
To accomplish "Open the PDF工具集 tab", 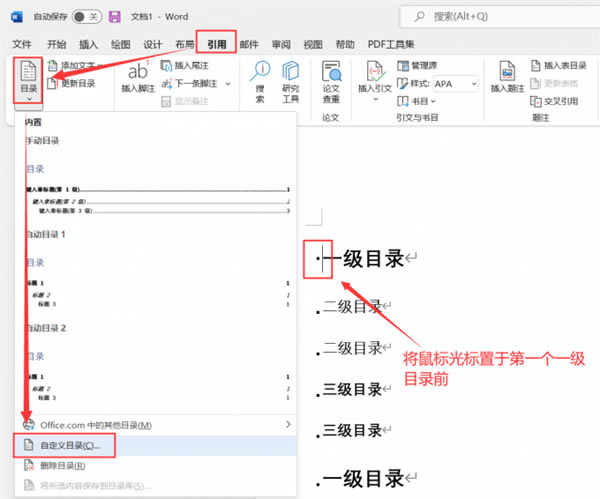I will point(391,44).
